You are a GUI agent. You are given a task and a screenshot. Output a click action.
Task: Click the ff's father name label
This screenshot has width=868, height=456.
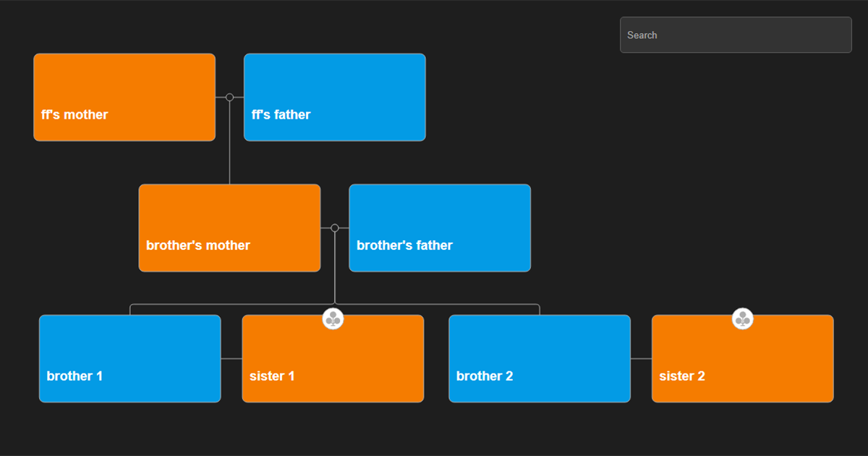[280, 114]
